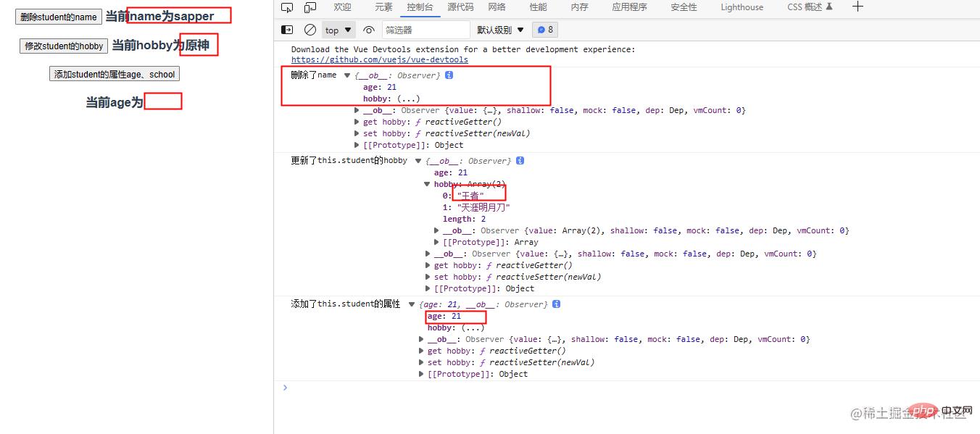This screenshot has height=434, width=980.
Task: Switch to the 元素 tab
Action: click(383, 7)
